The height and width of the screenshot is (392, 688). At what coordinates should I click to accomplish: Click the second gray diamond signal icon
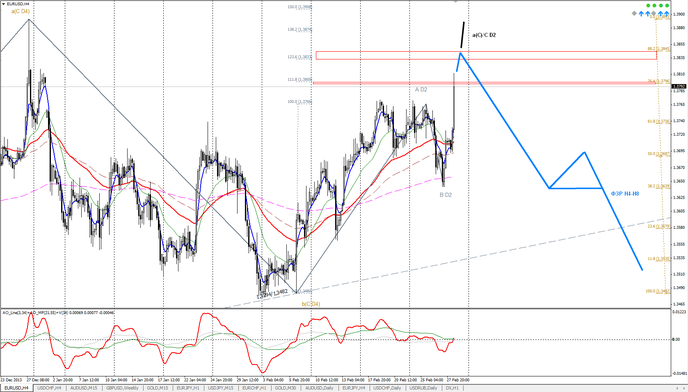point(653,14)
